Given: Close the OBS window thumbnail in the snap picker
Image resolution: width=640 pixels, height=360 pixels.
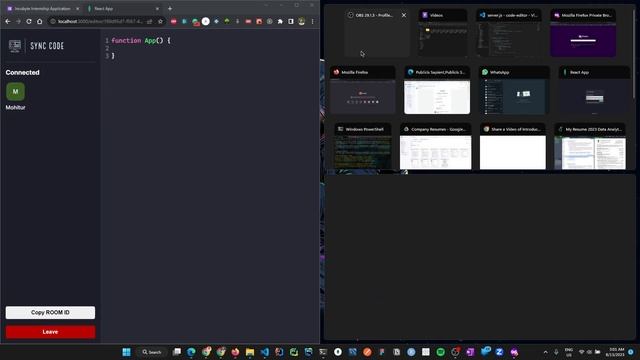Looking at the screenshot, I should 404,15.
